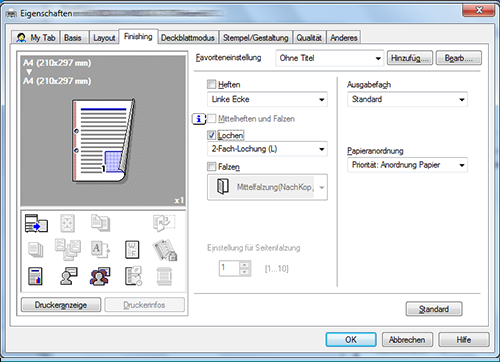
Task: Click the "[1...10]" range text
Action: click(277, 269)
